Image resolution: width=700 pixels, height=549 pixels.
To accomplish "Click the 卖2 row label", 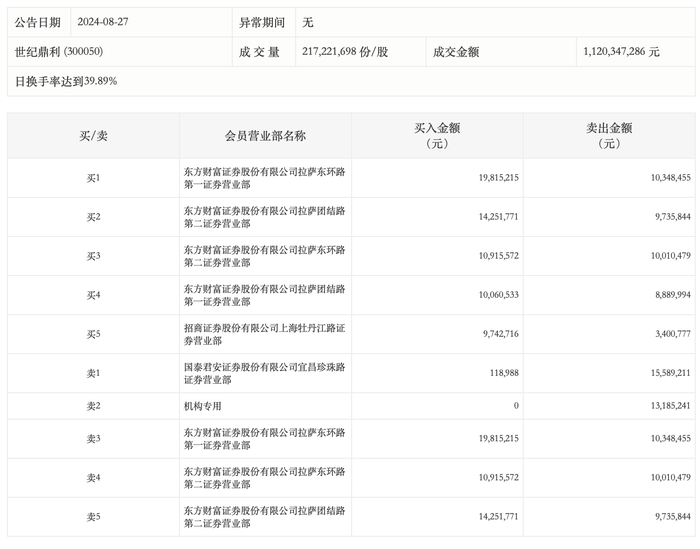I will (x=93, y=406).
